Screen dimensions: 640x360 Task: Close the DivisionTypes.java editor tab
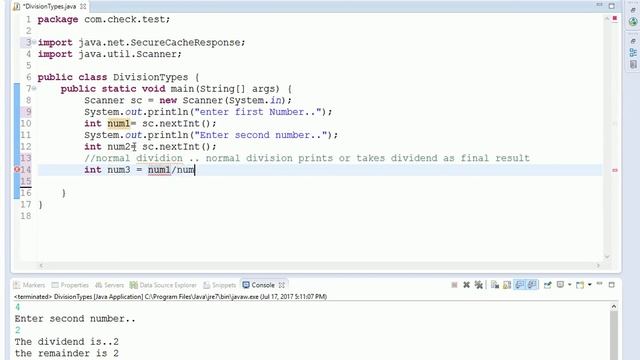click(x=83, y=6)
